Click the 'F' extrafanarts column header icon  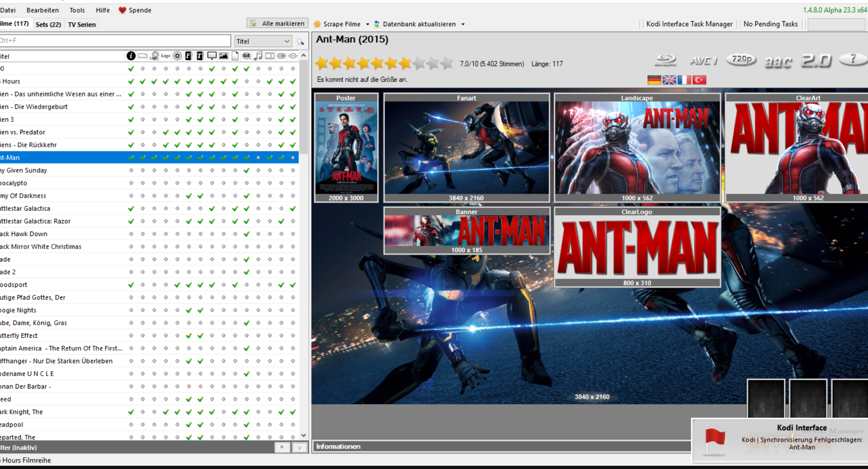coord(189,56)
